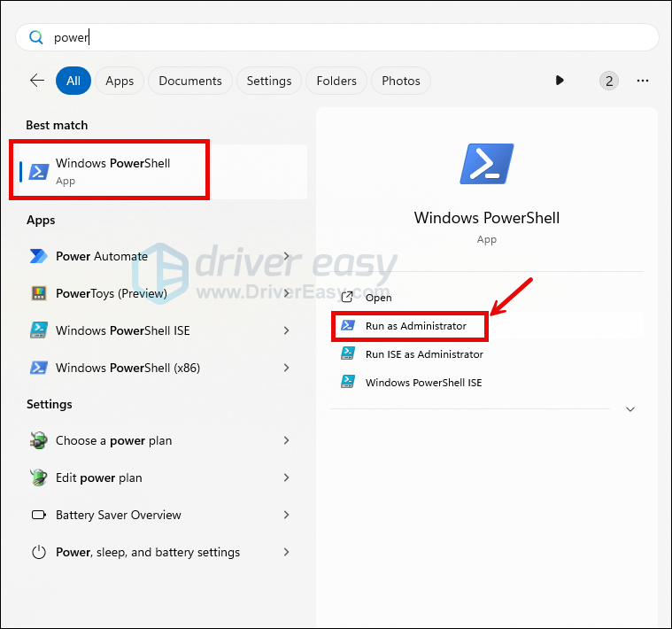The height and width of the screenshot is (629, 672).
Task: Click the play arrow icon beside filters
Action: [x=560, y=81]
